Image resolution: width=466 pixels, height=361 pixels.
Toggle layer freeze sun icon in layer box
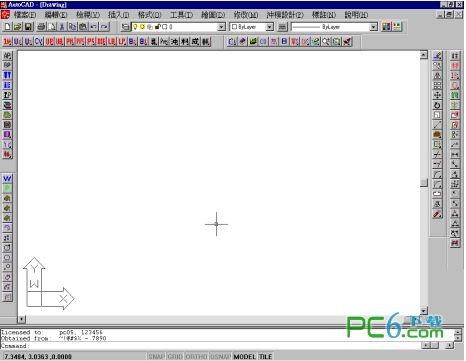(142, 27)
